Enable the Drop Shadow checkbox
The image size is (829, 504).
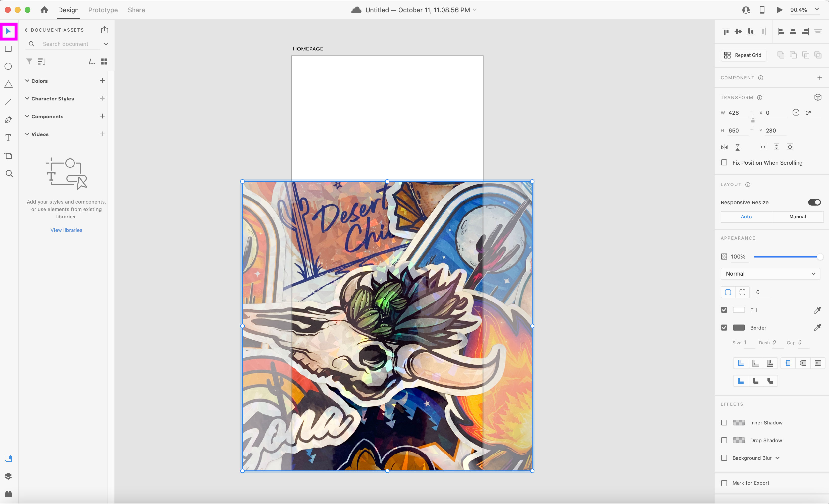[x=724, y=440]
